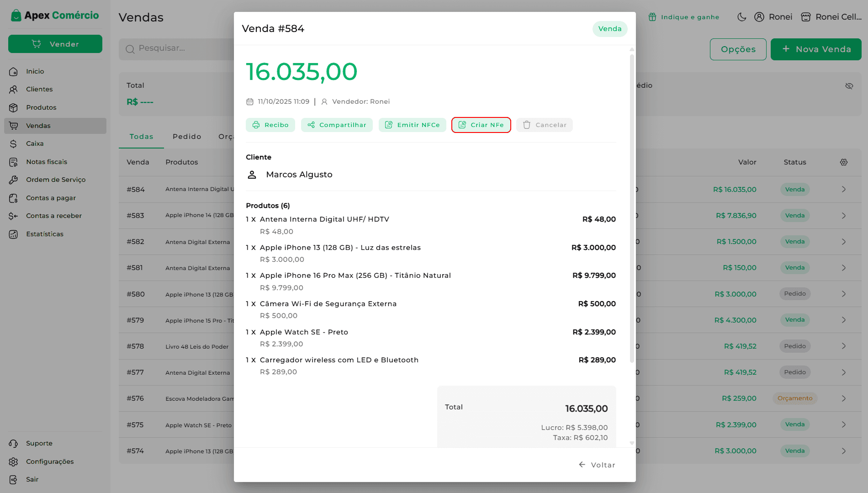Image resolution: width=868 pixels, height=493 pixels.
Task: Click customer Marcos Algusto
Action: [299, 175]
